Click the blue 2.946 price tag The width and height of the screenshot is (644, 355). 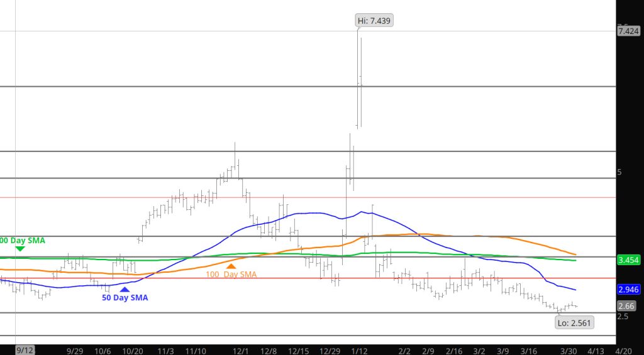coord(629,290)
